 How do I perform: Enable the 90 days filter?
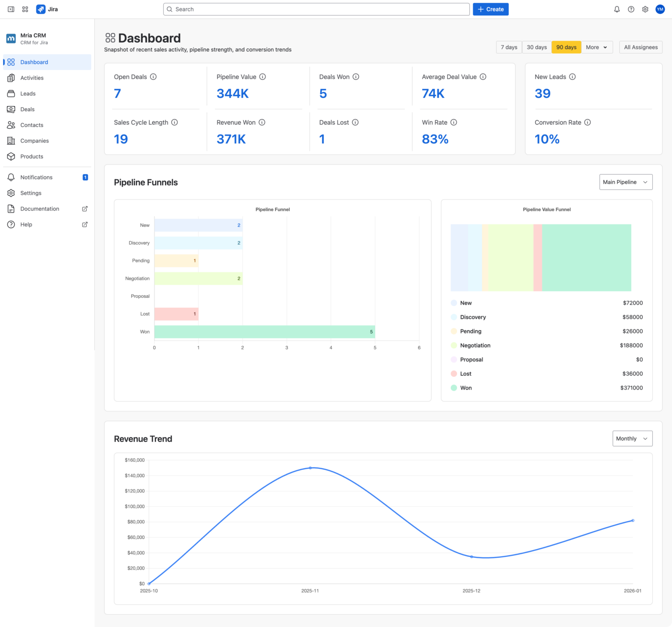pyautogui.click(x=566, y=47)
